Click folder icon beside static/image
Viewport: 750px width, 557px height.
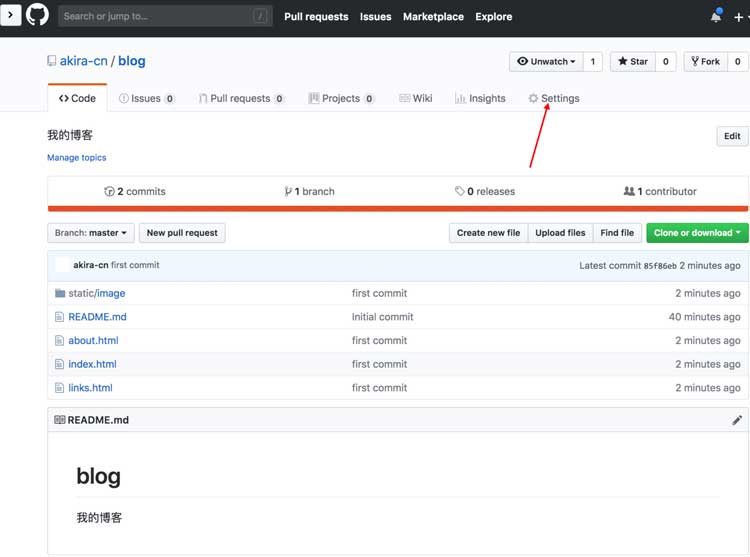click(x=60, y=293)
